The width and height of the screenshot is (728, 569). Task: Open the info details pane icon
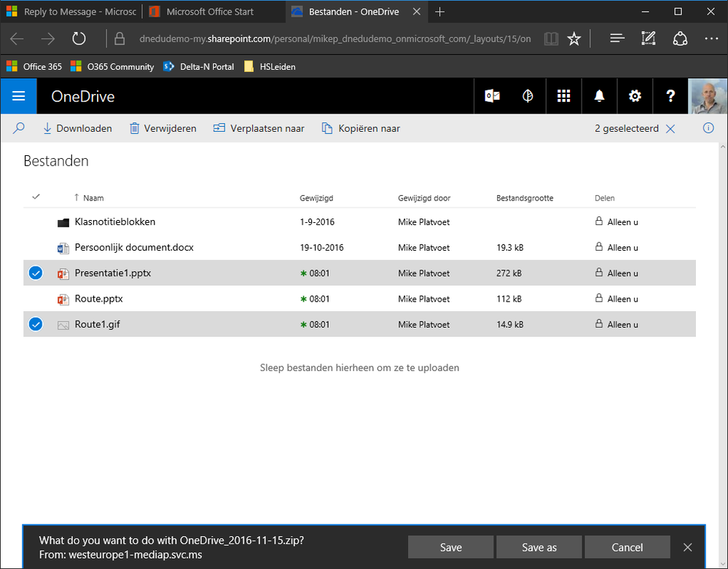point(708,128)
